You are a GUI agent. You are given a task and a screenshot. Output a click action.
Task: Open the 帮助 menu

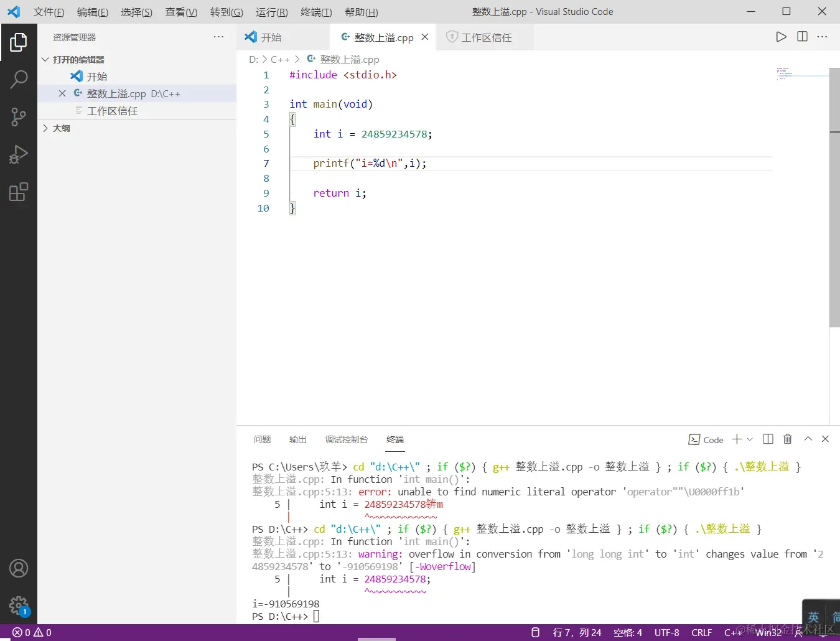coord(362,12)
